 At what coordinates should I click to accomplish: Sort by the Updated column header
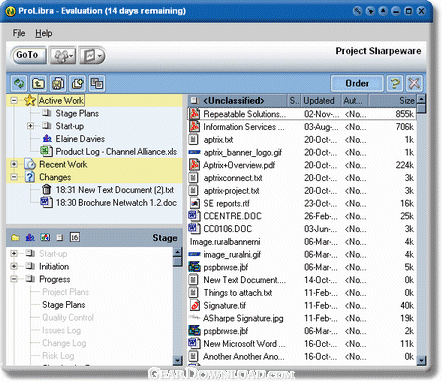pos(321,101)
